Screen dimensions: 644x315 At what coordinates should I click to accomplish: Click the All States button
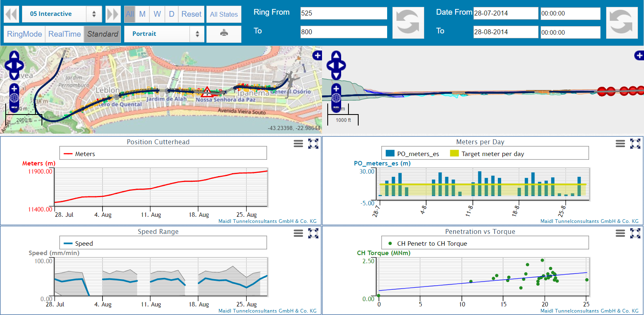[224, 14]
